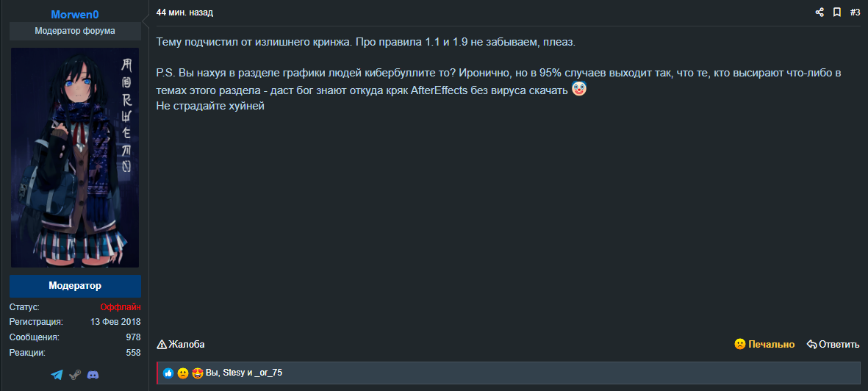The height and width of the screenshot is (391, 868).
Task: Click the thumbs-up reaction icon
Action: (x=168, y=373)
